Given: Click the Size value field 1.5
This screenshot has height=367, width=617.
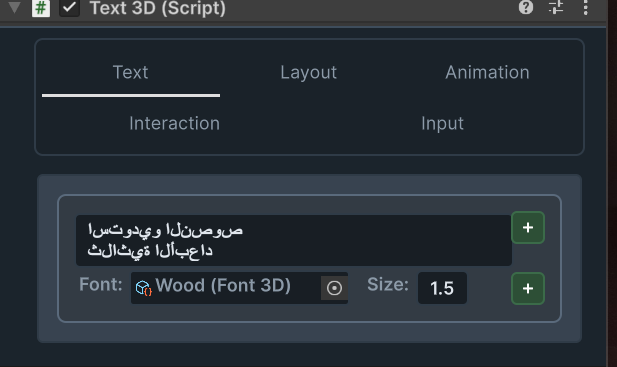Looking at the screenshot, I should click(x=442, y=288).
